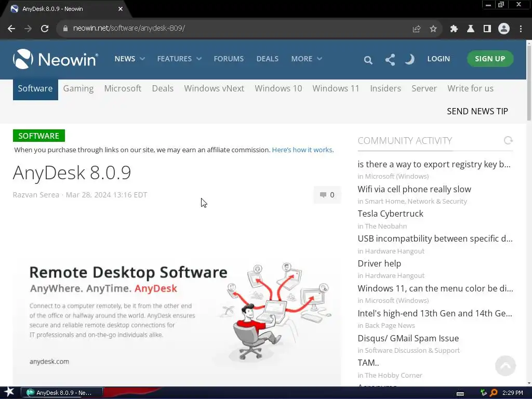This screenshot has width=532, height=399.
Task: Select the Windows 11 tab
Action: [x=336, y=88]
